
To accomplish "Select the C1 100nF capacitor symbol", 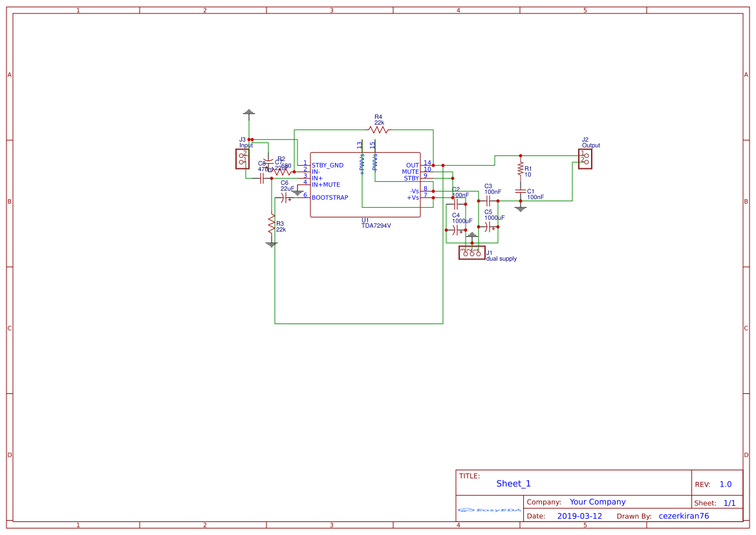I will [x=520, y=191].
